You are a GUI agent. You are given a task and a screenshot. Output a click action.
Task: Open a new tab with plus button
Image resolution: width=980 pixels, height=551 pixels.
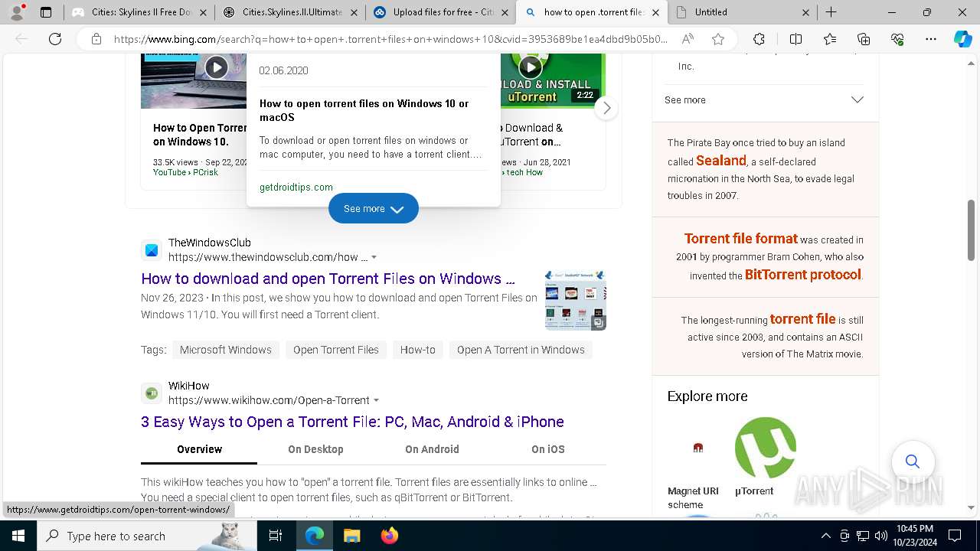pyautogui.click(x=831, y=12)
